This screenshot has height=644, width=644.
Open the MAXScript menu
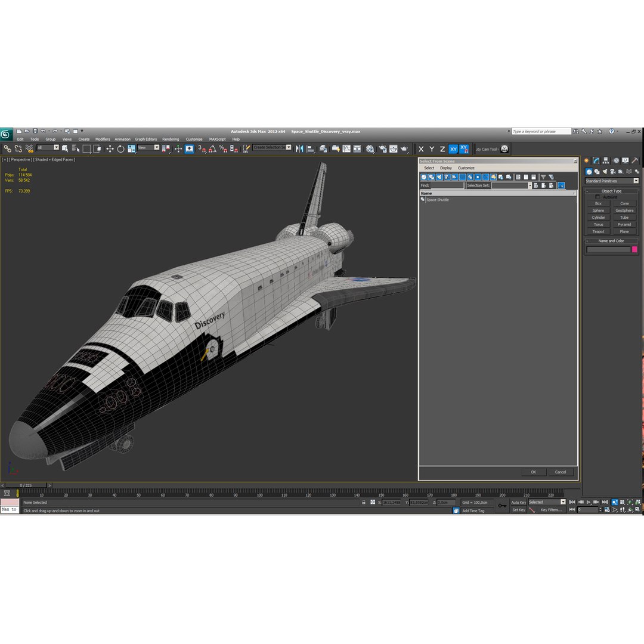(217, 139)
